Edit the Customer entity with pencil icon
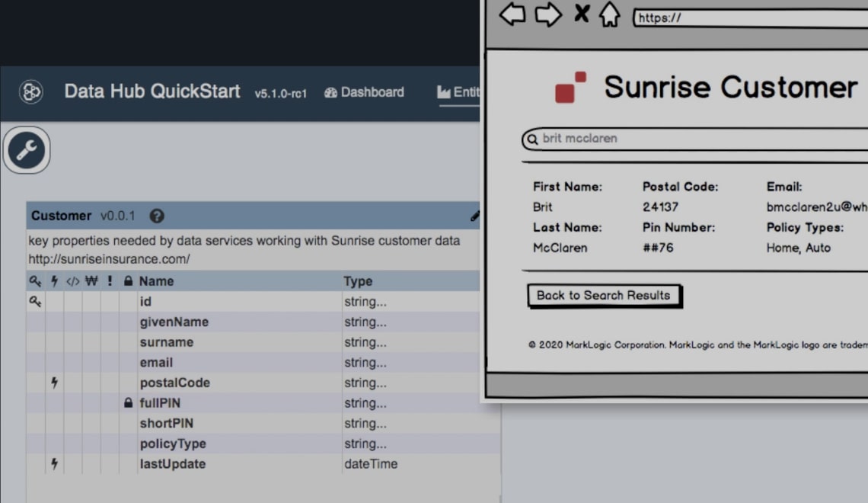868x503 pixels. 474,216
